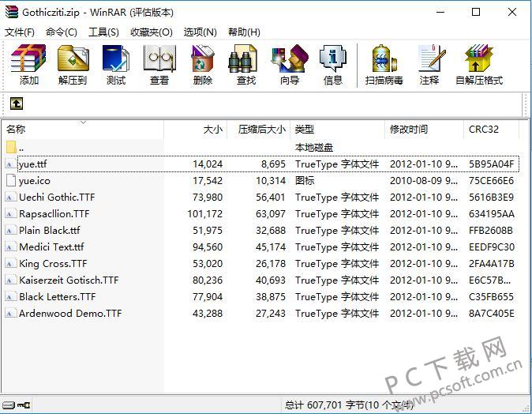Viewport: 532px width, 414px height.
Task: Open the Tools (工具) menu
Action: pos(103,32)
